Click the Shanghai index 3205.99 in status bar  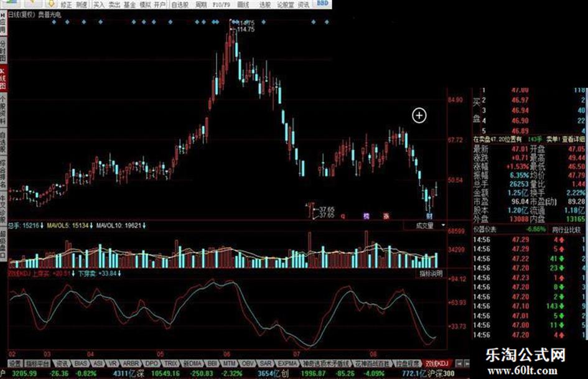[x=24, y=374]
